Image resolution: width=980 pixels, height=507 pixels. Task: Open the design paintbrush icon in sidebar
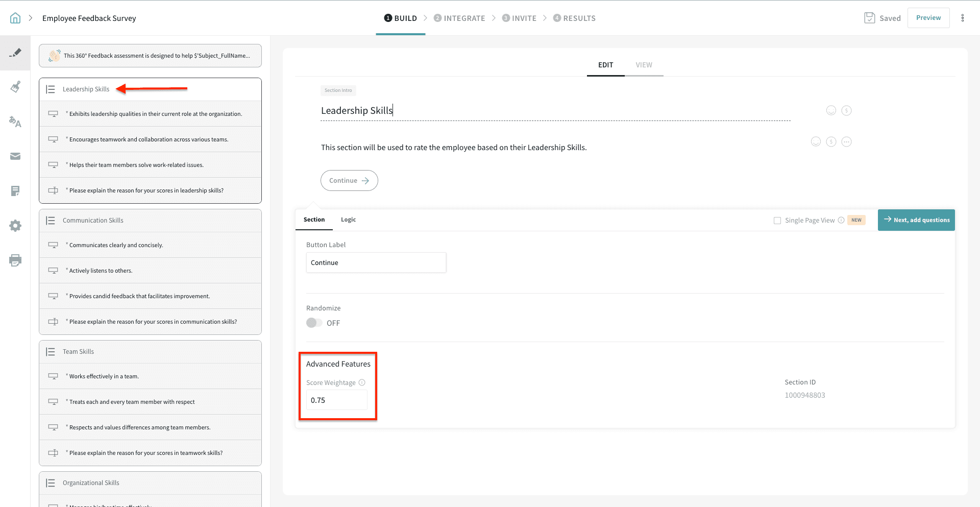(15, 87)
